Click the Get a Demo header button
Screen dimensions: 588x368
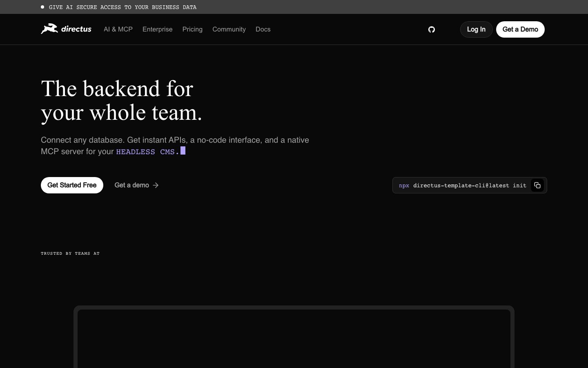tap(520, 29)
